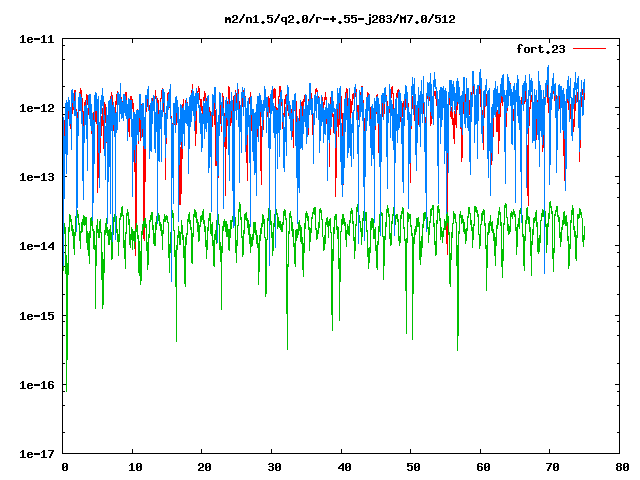Click the x-axis label 10
Screen dimensions: 640x480
tap(135, 467)
